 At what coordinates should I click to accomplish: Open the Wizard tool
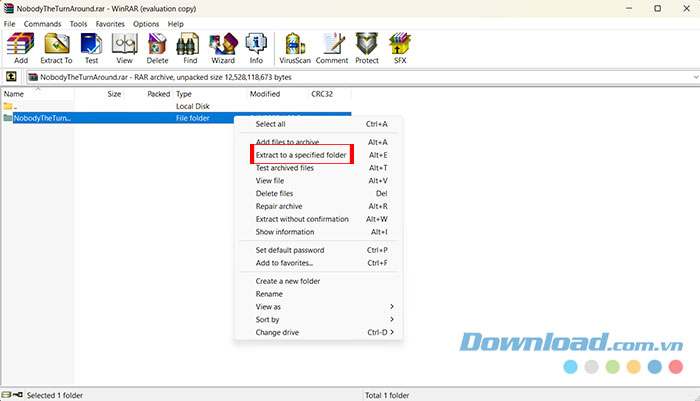pos(222,48)
